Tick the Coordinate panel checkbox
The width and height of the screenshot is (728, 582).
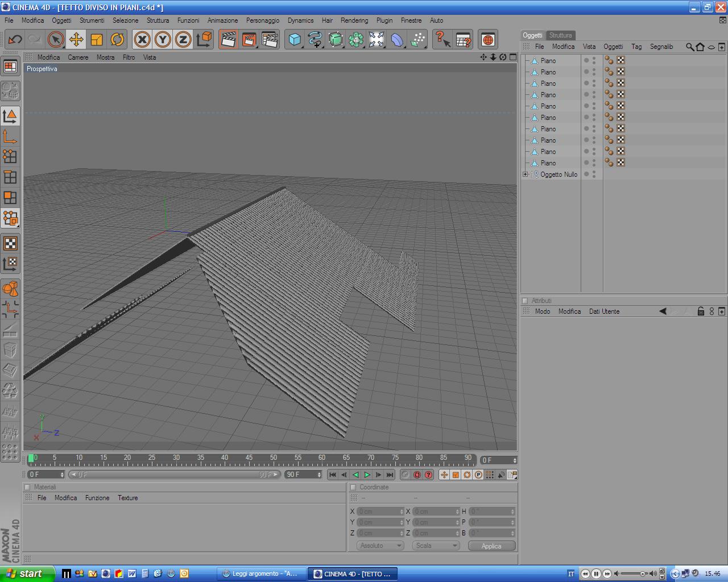(353, 487)
